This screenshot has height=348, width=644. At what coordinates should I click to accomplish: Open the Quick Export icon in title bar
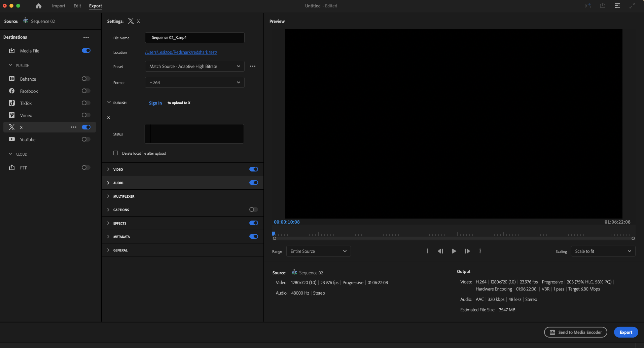pos(602,6)
